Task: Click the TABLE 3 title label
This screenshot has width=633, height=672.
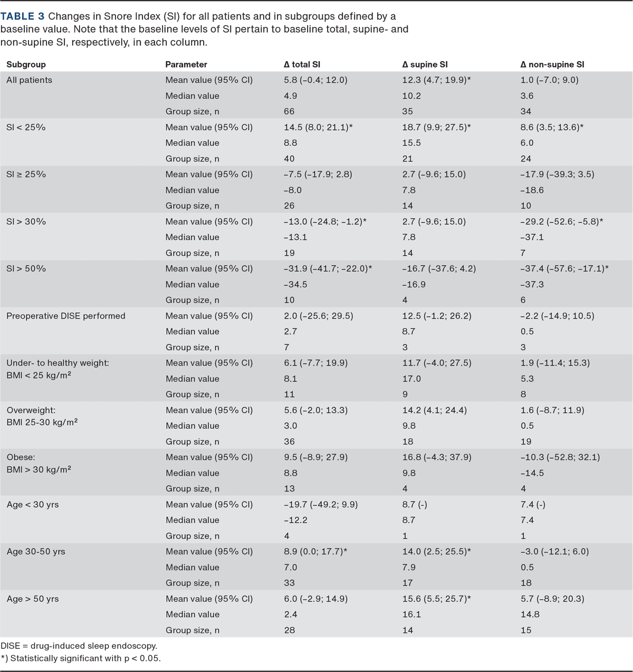Action: 22,17
